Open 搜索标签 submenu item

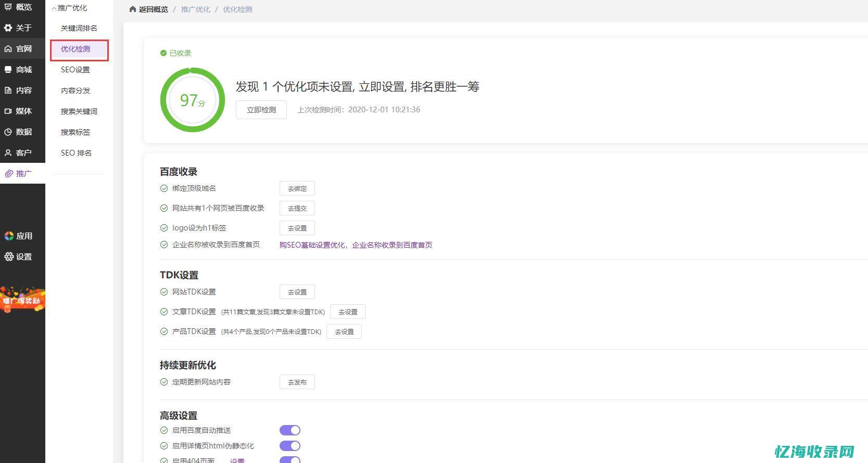click(x=76, y=132)
